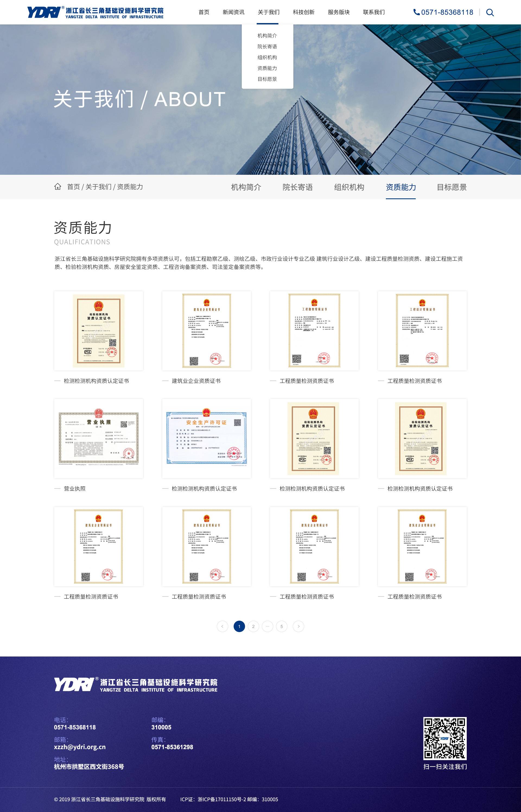Viewport: 521px width, 812px height.
Task: Click the previous page arrow in pagination
Action: coord(222,626)
